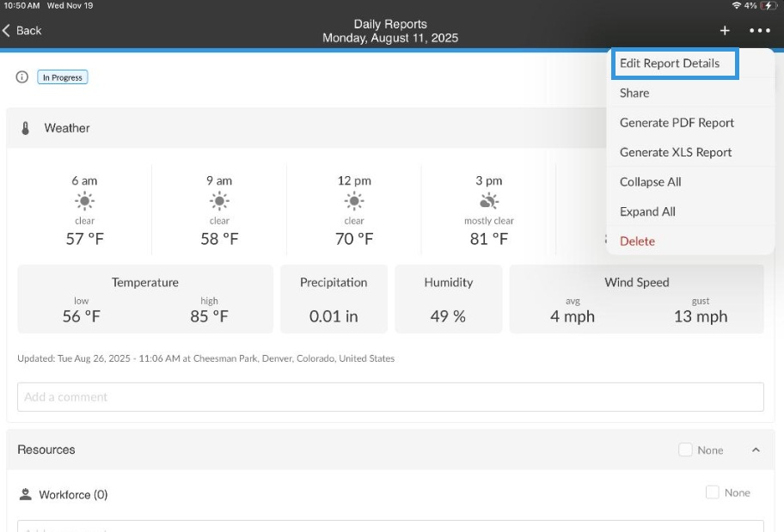Tap the 12 pm clear sun icon
Viewport: 784px width, 532px height.
tap(354, 201)
